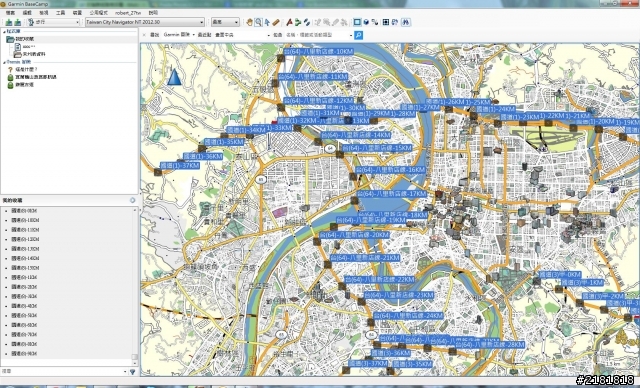Toggle the rightmost highlighted toolbar button
640x388 pixels.
click(406, 22)
